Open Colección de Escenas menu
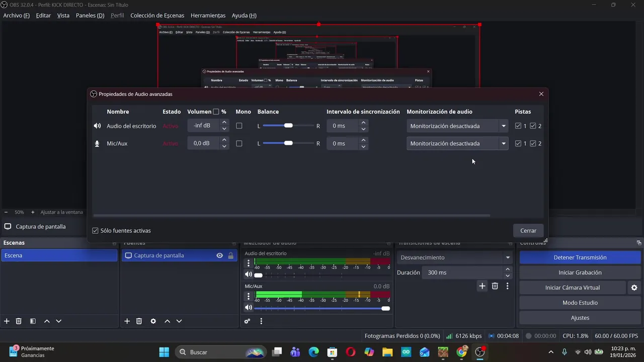The width and height of the screenshot is (644, 362). (x=157, y=16)
